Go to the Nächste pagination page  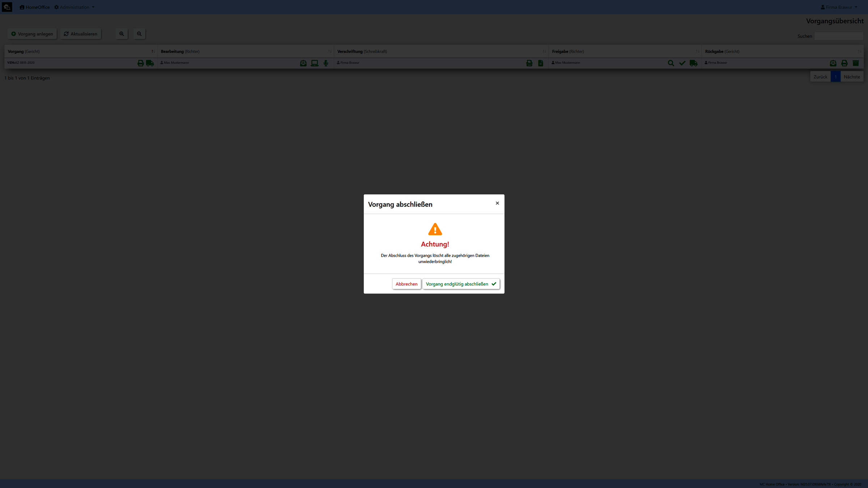click(x=851, y=77)
